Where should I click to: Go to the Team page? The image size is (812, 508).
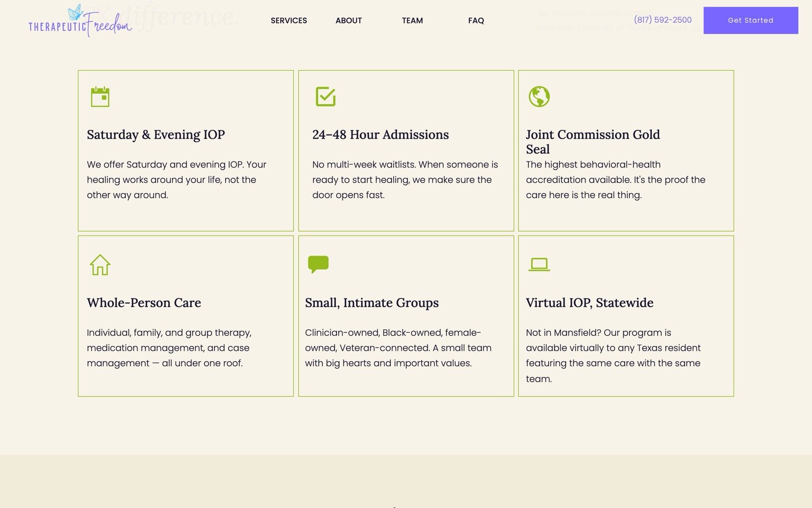coord(412,20)
